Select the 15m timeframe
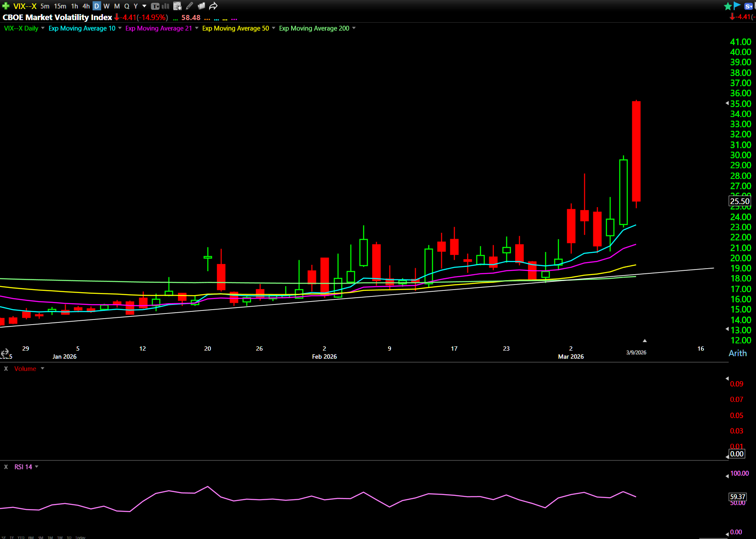The image size is (756, 539). click(60, 6)
